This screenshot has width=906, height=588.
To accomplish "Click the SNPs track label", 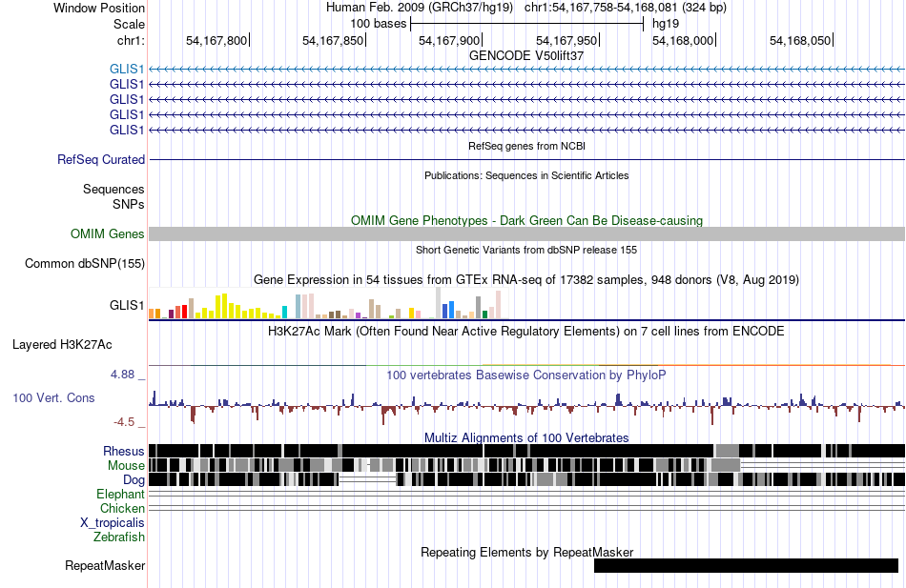I will (x=129, y=205).
